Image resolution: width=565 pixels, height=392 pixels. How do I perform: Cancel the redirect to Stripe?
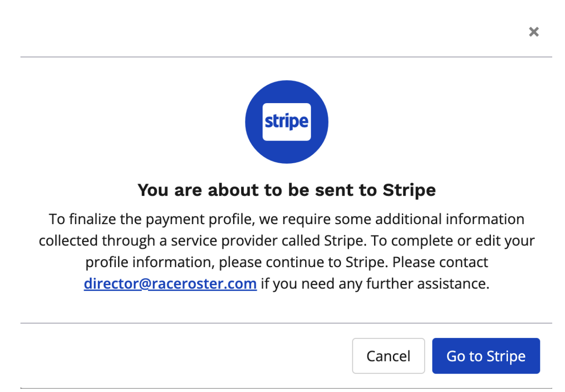coord(388,356)
